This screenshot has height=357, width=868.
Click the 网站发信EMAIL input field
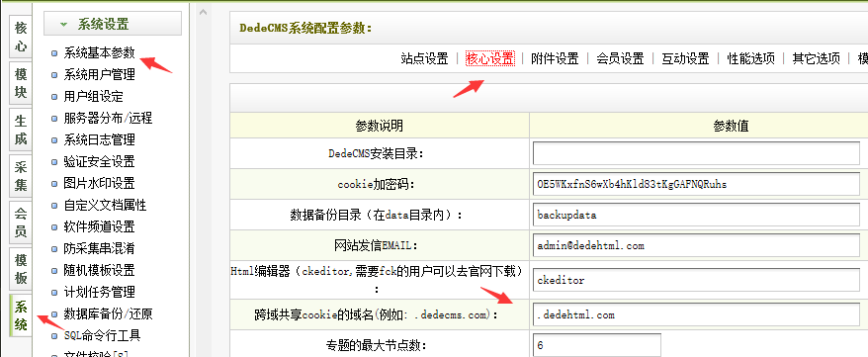696,245
